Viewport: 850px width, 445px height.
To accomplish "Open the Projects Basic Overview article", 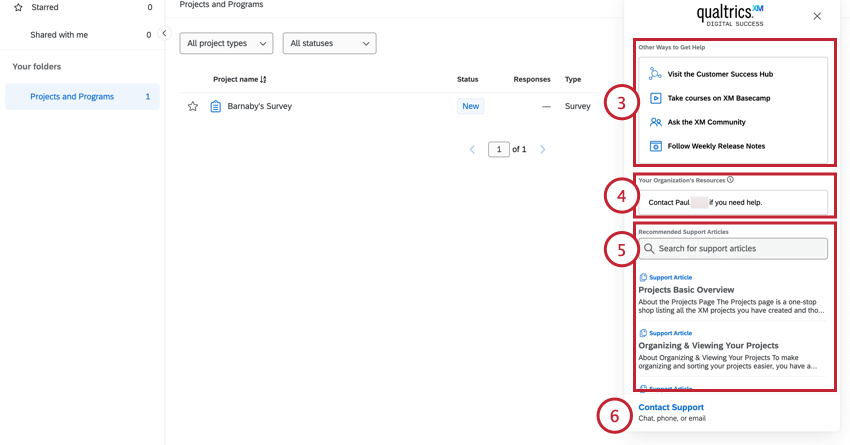I will pyautogui.click(x=686, y=290).
